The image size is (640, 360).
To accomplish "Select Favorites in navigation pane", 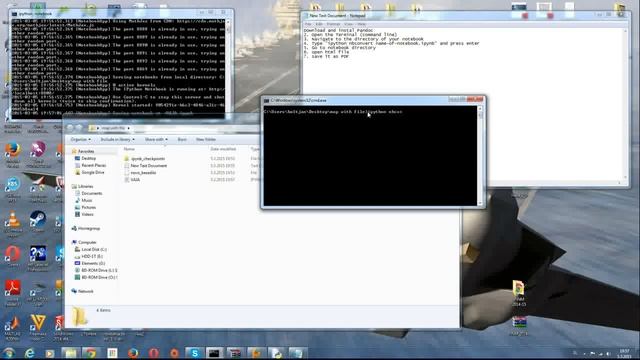I will (x=85, y=151).
